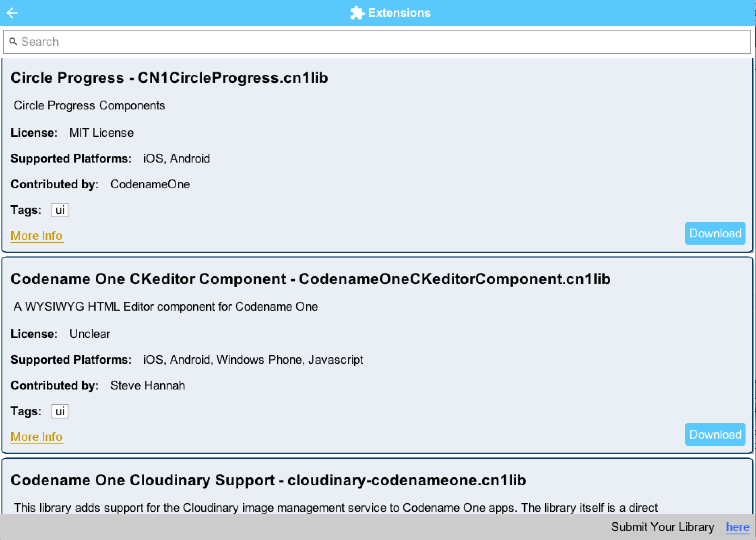
Task: Download the CN1CircleProgress extension
Action: coord(715,233)
